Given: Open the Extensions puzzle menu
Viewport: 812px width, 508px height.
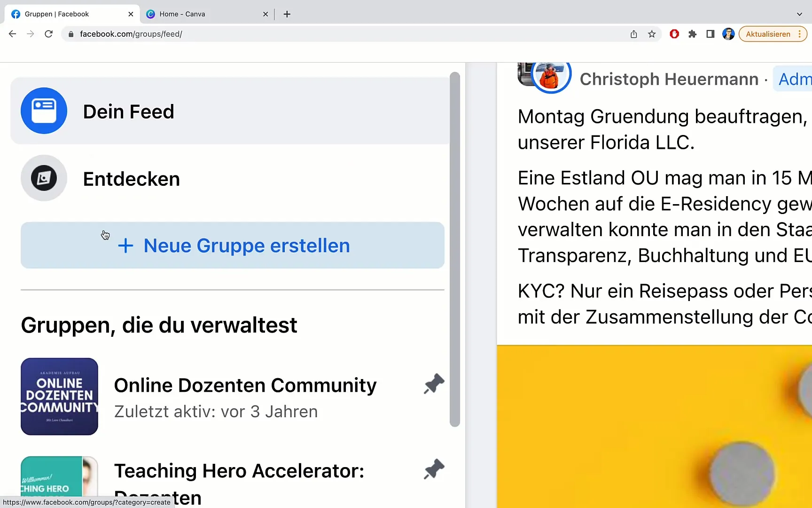Looking at the screenshot, I should (x=692, y=34).
